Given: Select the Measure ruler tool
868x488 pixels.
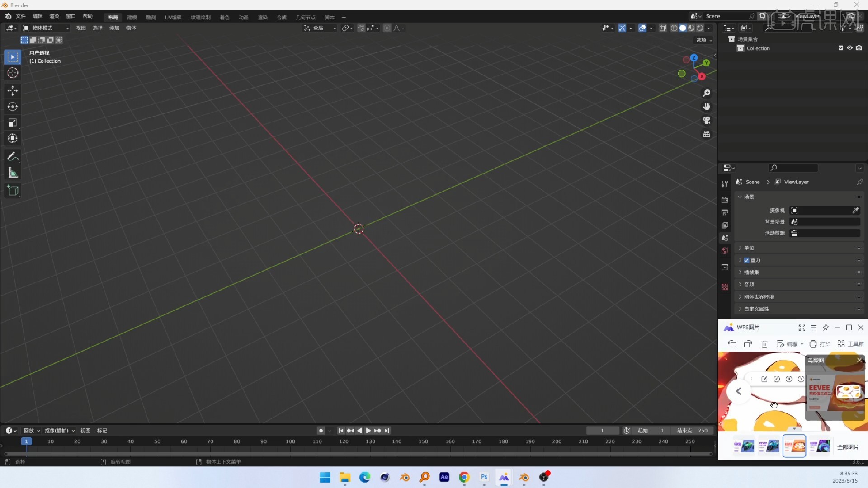Looking at the screenshot, I should tap(13, 172).
